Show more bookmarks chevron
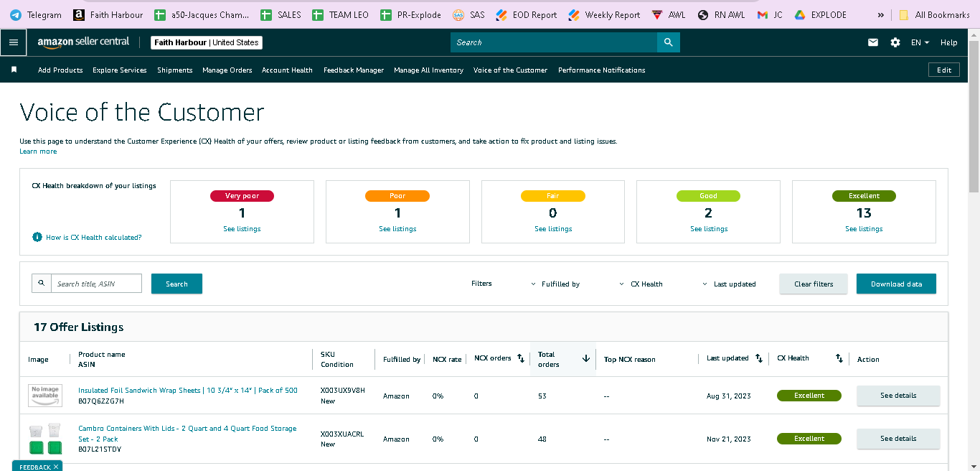 point(881,14)
